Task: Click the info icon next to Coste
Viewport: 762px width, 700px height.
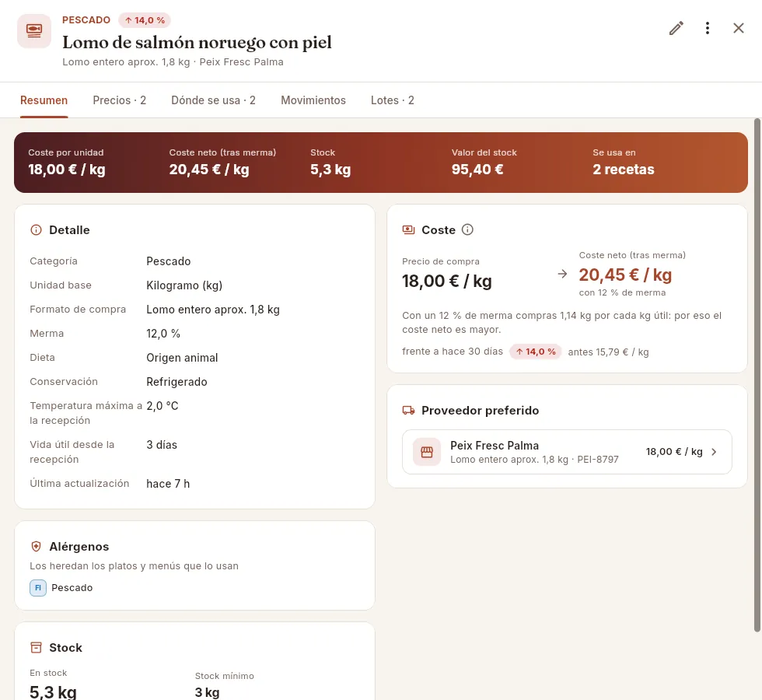Action: click(x=467, y=229)
